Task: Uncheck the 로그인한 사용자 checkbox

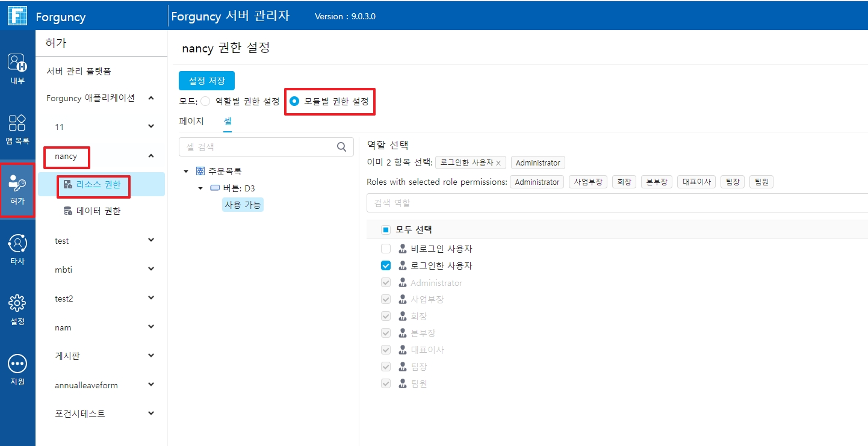Action: [386, 265]
